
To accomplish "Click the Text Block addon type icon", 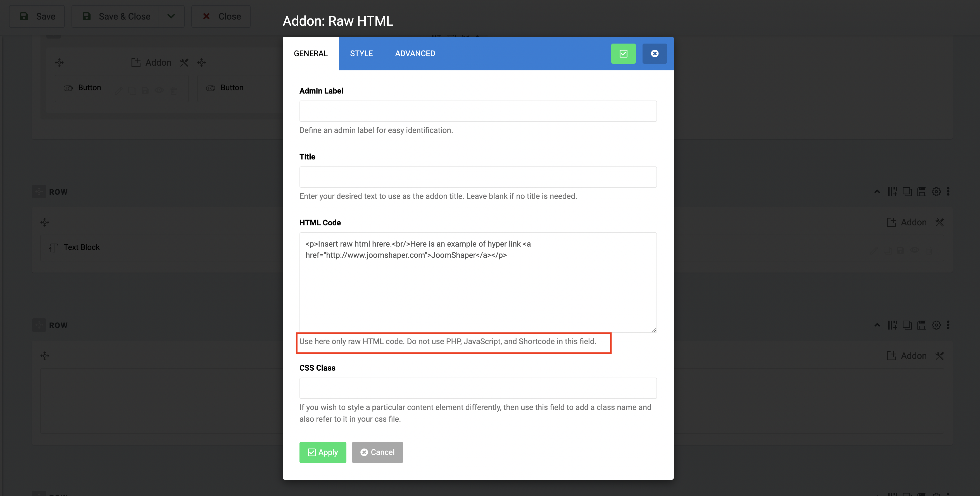I will point(53,248).
